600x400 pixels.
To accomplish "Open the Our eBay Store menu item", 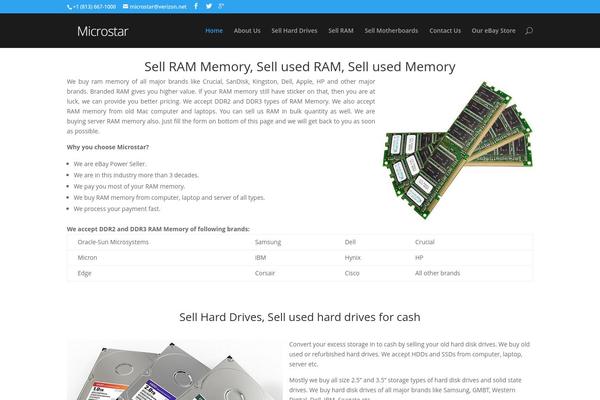I will click(494, 31).
